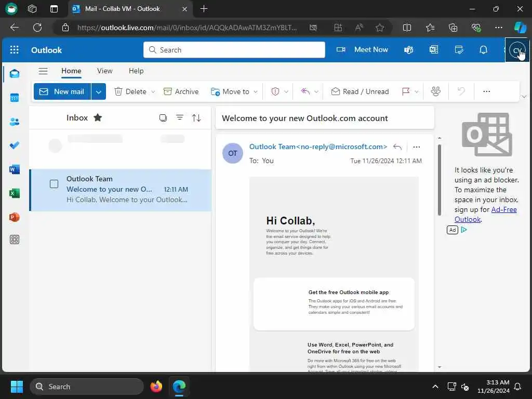Select the Mail - Collab VM browser tab

[x=130, y=9]
